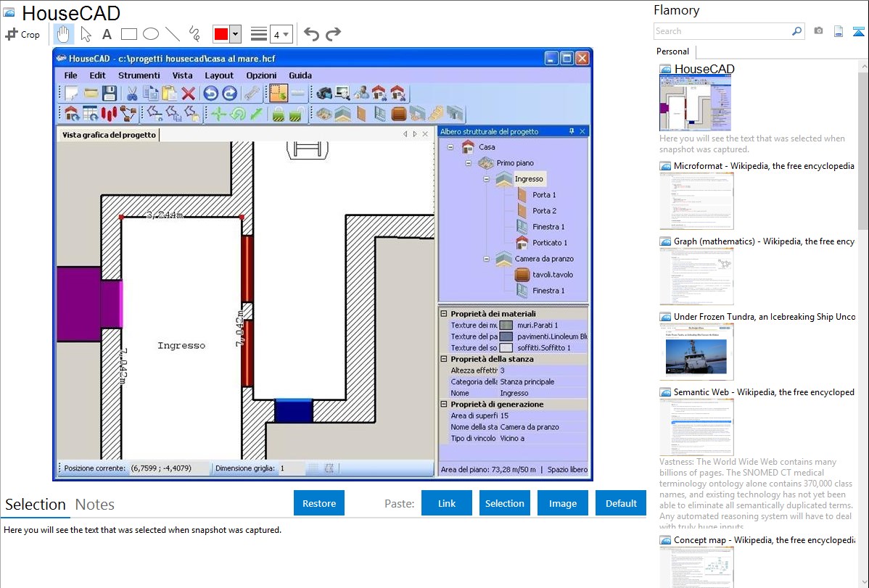
Task: Select the hand pan tool
Action: (x=63, y=34)
